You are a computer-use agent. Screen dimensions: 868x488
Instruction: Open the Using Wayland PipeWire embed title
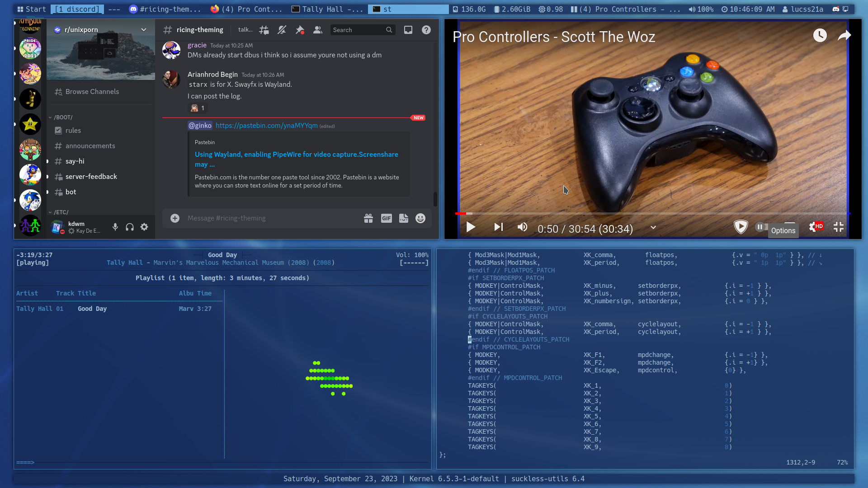[297, 159]
